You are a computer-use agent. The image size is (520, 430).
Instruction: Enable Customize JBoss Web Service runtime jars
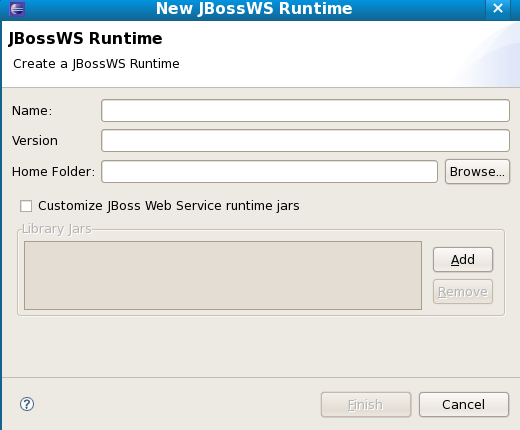click(x=26, y=206)
